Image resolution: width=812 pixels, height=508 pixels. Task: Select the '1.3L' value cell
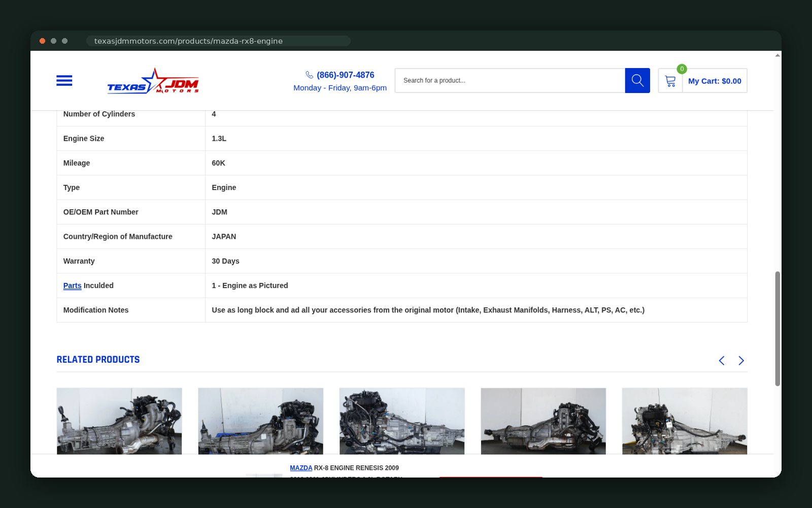click(x=476, y=138)
